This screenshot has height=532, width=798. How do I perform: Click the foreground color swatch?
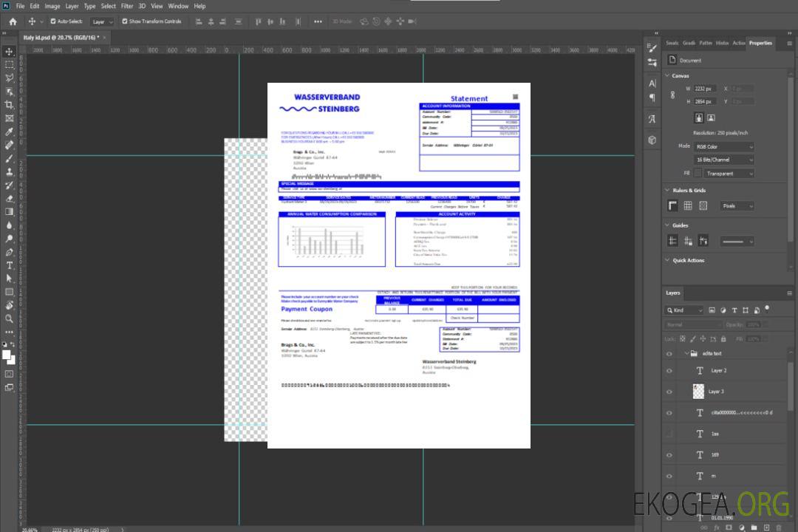pos(7,355)
